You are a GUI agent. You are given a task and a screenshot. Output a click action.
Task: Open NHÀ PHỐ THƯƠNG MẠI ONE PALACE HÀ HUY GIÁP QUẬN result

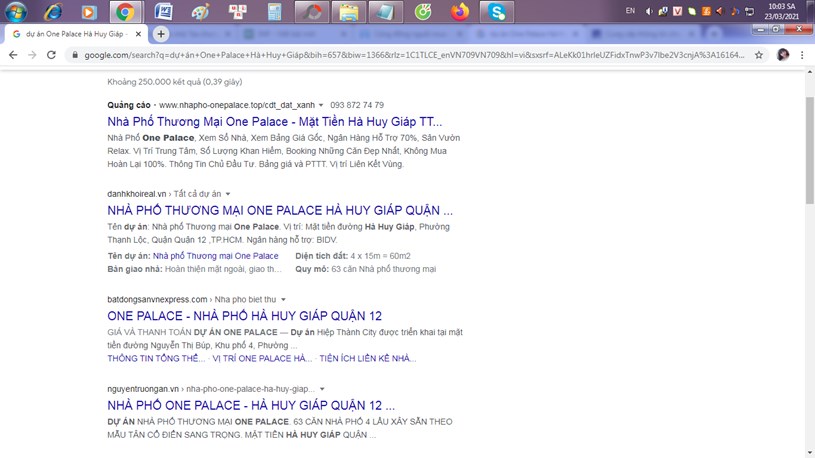tap(280, 211)
